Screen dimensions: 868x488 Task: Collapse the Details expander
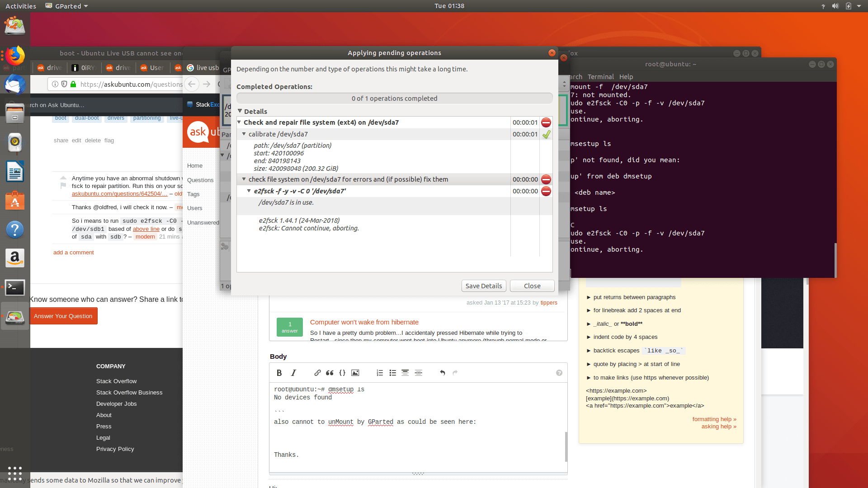click(x=240, y=111)
